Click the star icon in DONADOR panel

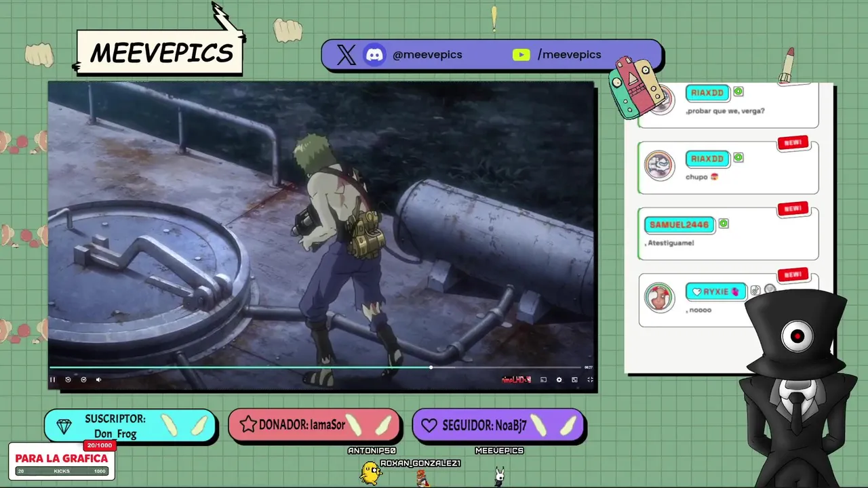click(x=248, y=425)
